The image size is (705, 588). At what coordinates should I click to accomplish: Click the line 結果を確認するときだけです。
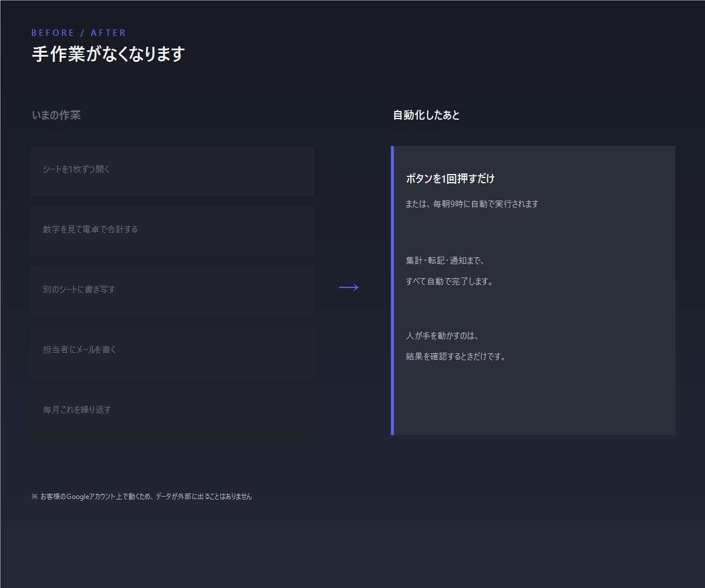[457, 357]
